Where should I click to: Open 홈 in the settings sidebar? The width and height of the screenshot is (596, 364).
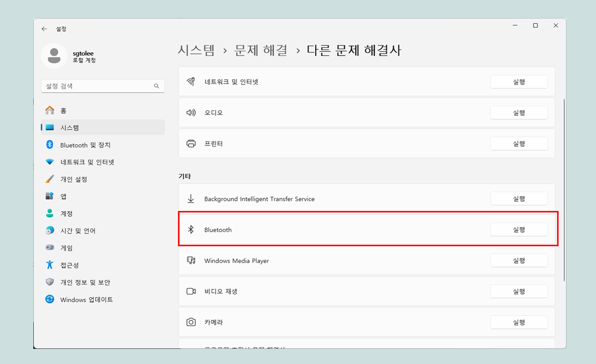(63, 110)
